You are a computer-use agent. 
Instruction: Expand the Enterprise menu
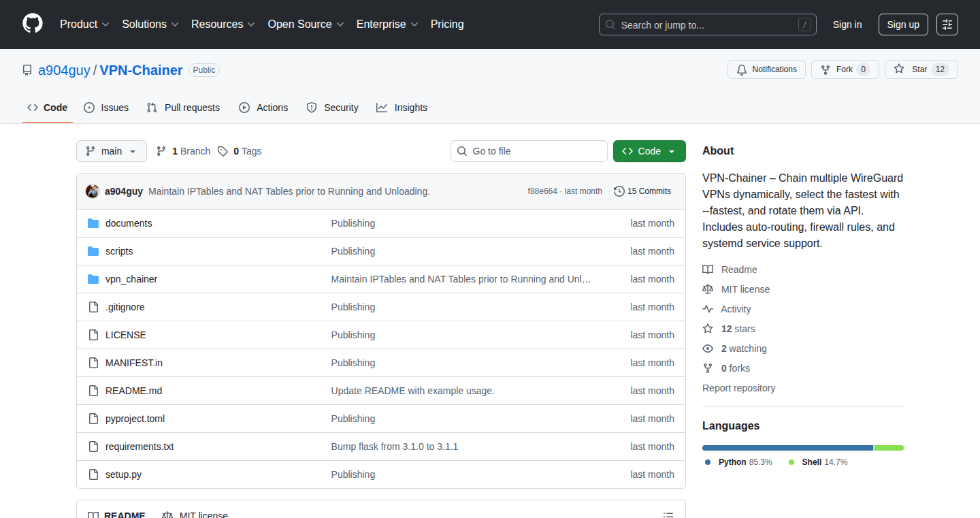click(x=387, y=24)
